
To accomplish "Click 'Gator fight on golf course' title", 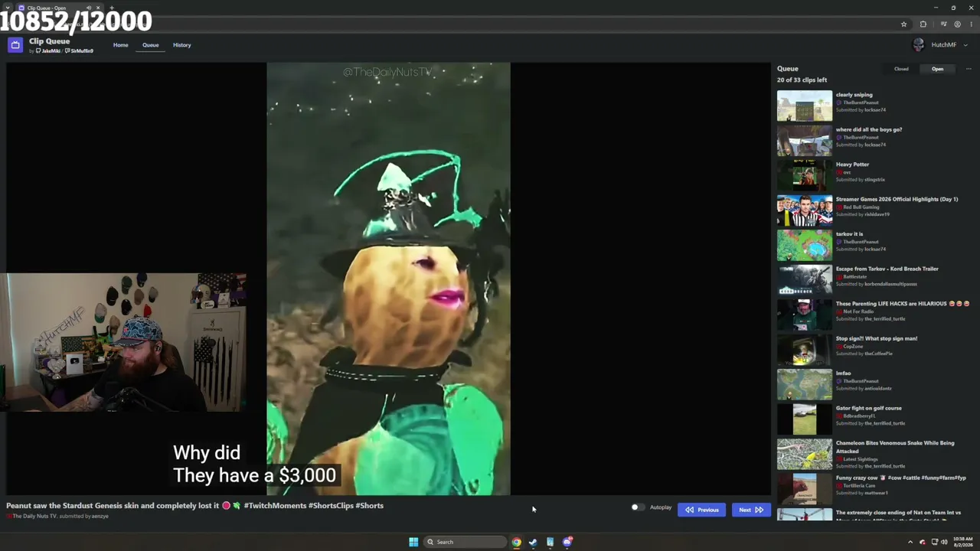I will (869, 408).
